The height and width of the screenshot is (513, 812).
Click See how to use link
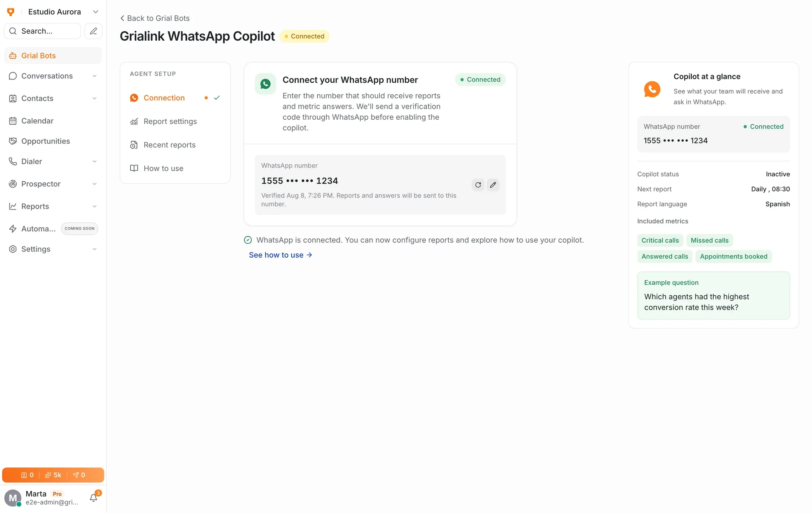pos(280,255)
